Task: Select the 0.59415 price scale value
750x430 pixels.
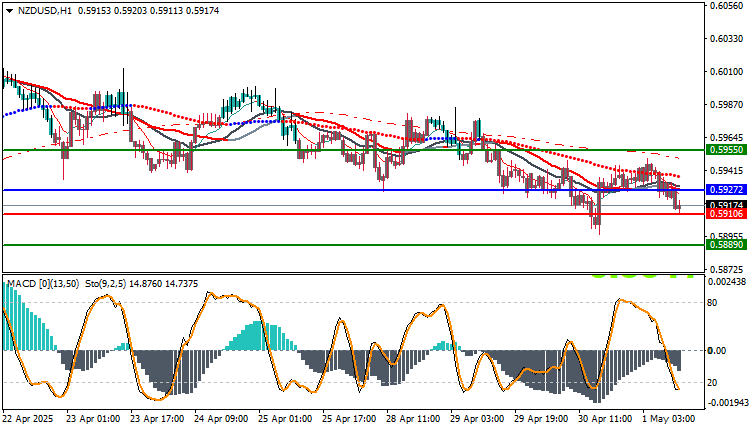Action: 727,171
